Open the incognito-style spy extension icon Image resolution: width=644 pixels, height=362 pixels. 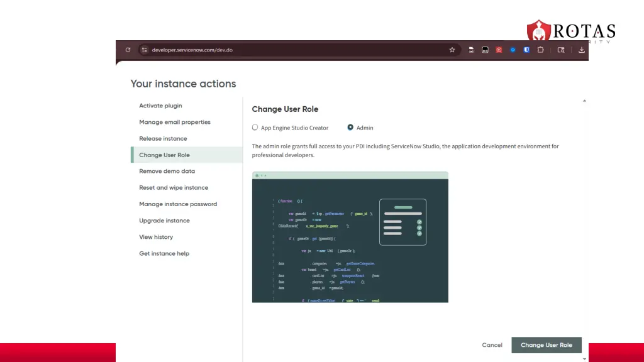[x=471, y=50]
